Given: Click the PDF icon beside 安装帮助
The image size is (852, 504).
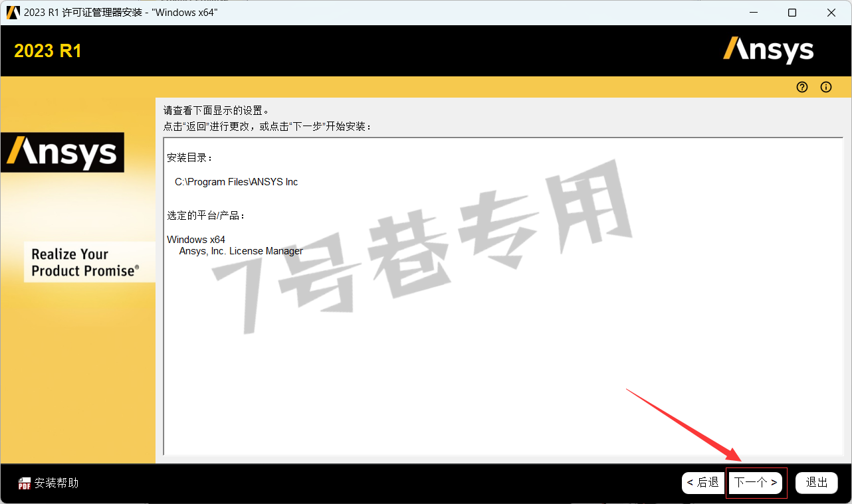Looking at the screenshot, I should [x=25, y=483].
